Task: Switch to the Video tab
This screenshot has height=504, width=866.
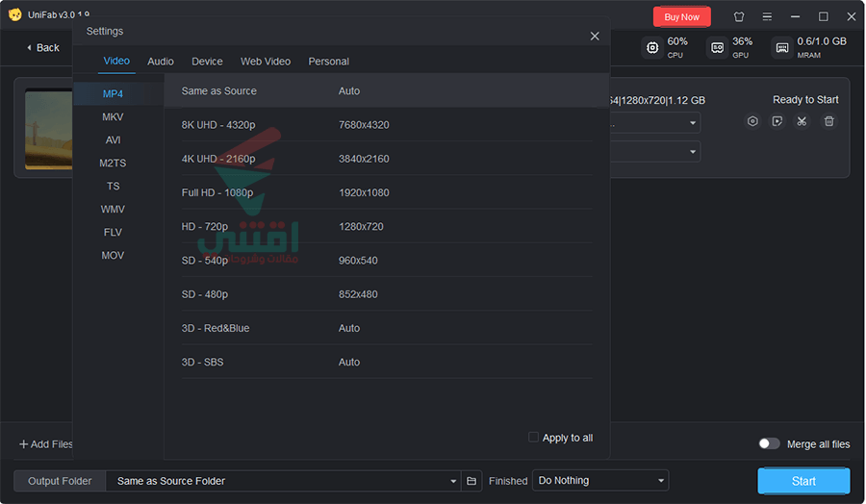Action: click(116, 61)
